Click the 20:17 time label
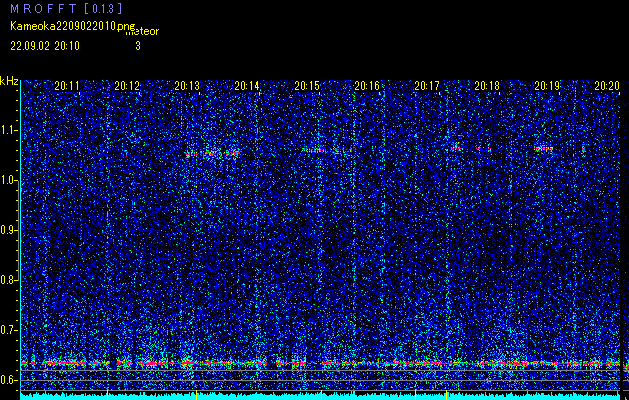Image resolution: width=629 pixels, height=400 pixels. [x=427, y=86]
